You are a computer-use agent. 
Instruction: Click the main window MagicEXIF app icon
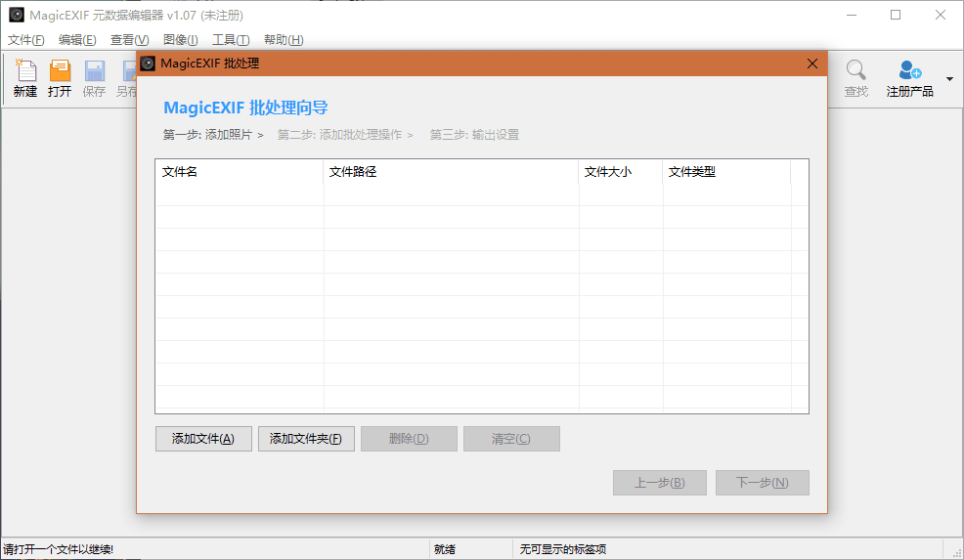pyautogui.click(x=17, y=15)
